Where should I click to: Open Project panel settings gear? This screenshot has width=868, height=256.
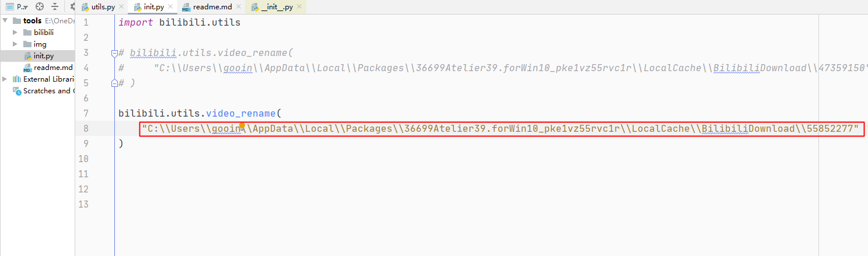[x=72, y=7]
